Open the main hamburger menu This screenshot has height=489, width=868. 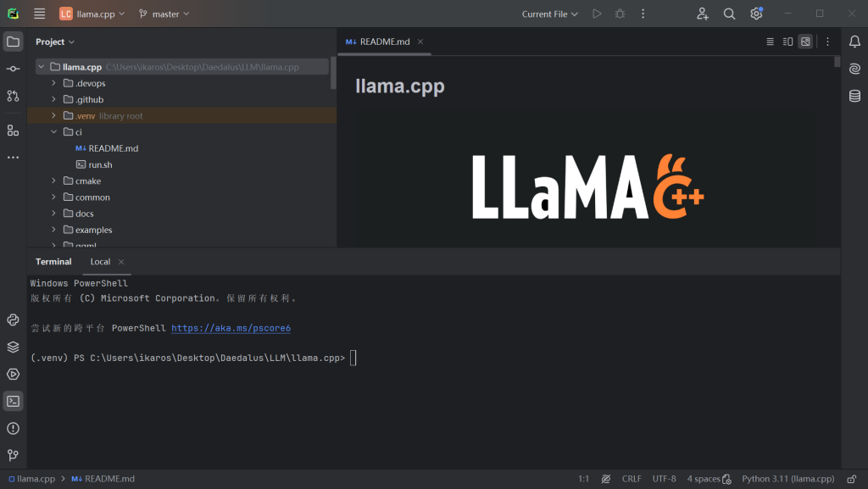(x=39, y=14)
